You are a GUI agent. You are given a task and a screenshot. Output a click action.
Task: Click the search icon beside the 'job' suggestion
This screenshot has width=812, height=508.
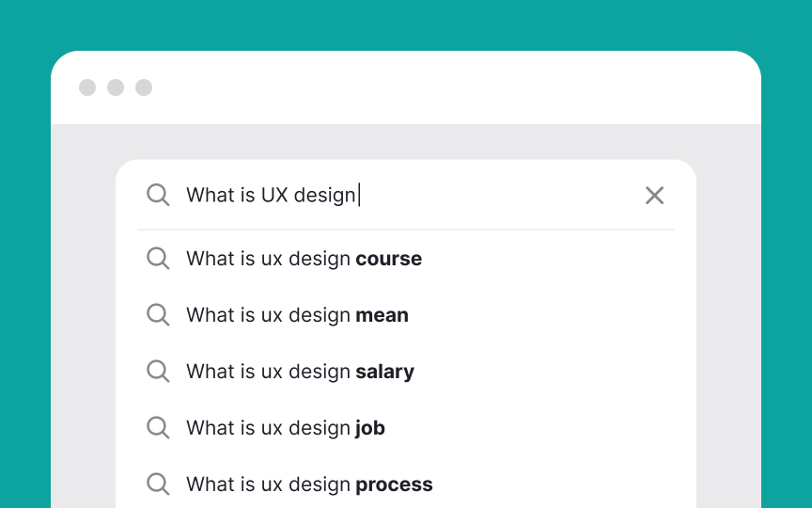pyautogui.click(x=158, y=428)
